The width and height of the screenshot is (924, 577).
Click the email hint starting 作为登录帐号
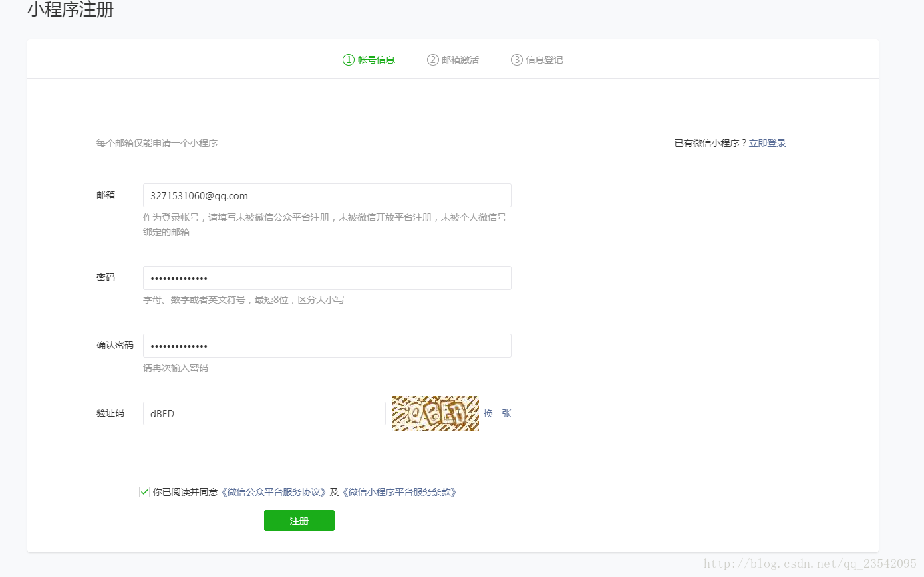pos(325,225)
